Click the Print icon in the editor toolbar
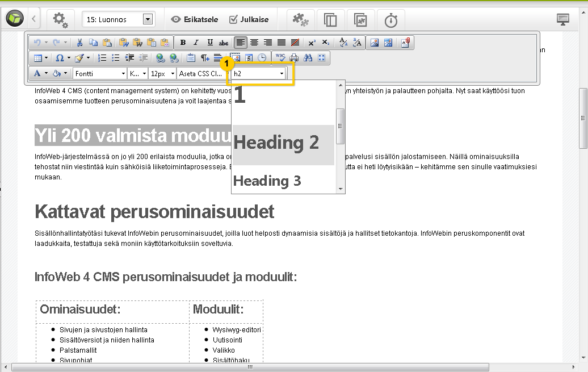The image size is (588, 372). [x=295, y=58]
